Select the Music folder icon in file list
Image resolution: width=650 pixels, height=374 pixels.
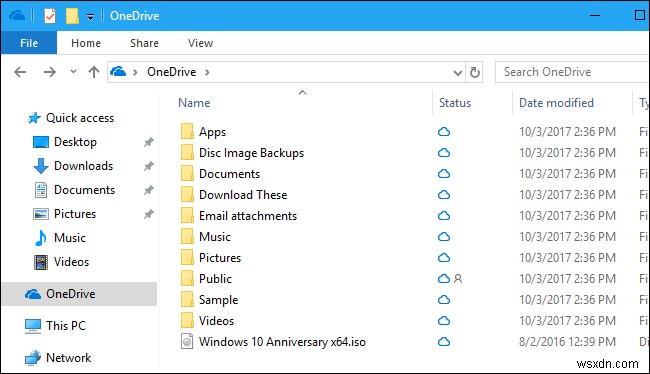pos(187,236)
